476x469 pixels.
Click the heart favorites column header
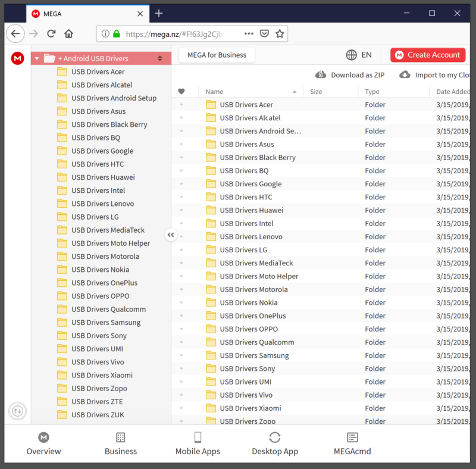(181, 92)
